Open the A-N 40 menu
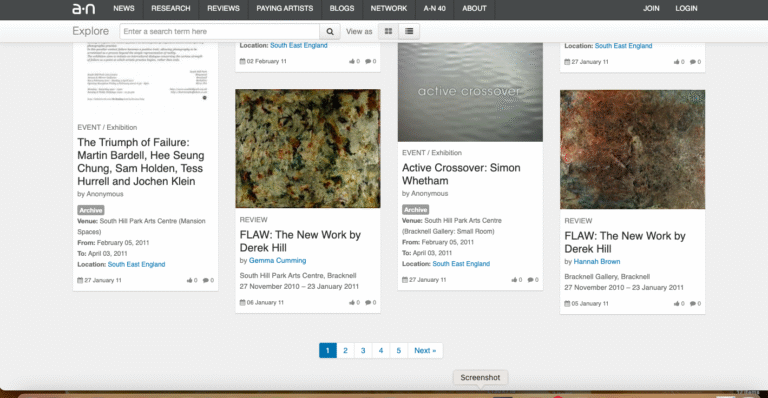Image resolution: width=768 pixels, height=398 pixels. click(x=434, y=8)
